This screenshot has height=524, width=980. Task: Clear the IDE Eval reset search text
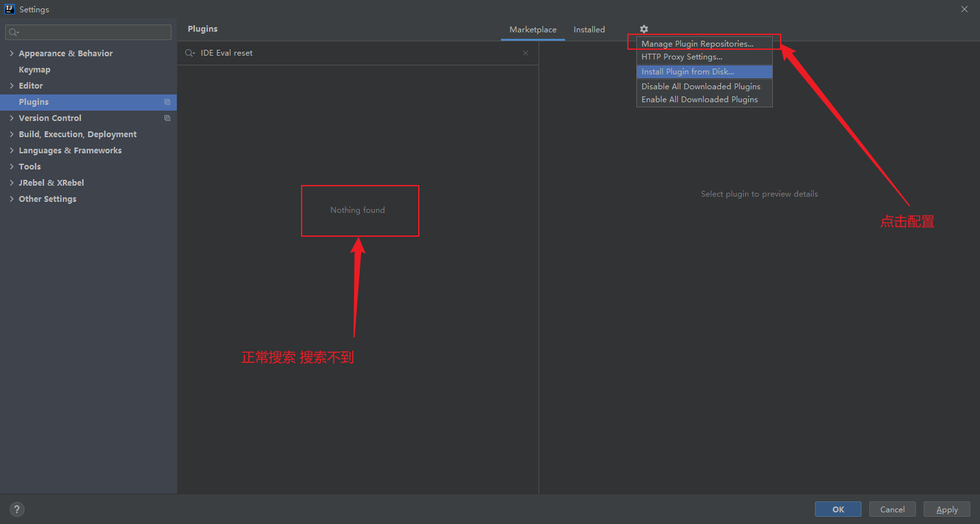pyautogui.click(x=525, y=52)
